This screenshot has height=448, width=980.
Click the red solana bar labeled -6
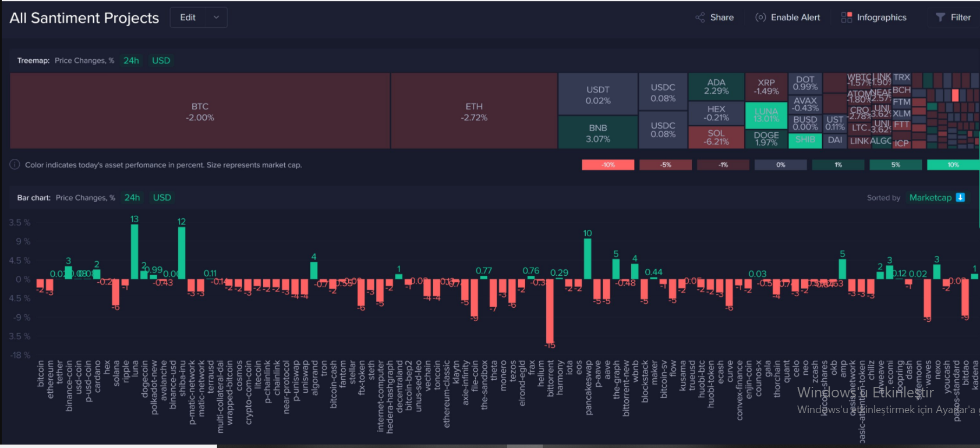[x=116, y=292]
